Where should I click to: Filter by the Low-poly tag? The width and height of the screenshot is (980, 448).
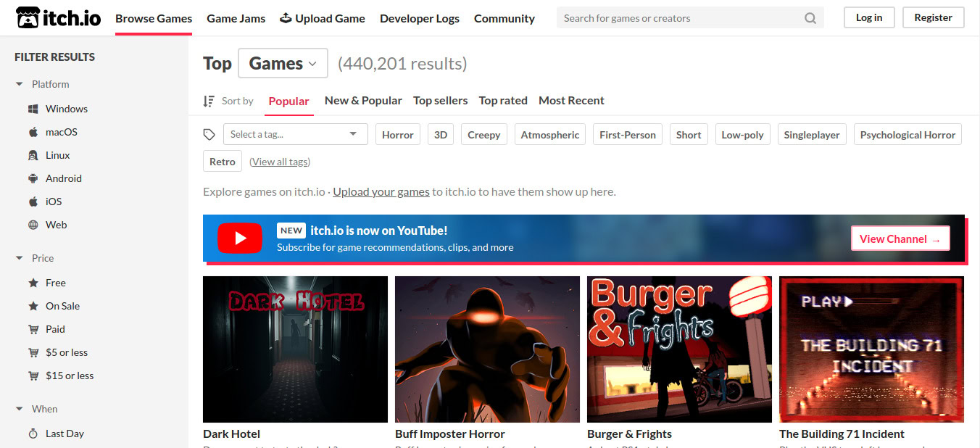(742, 134)
